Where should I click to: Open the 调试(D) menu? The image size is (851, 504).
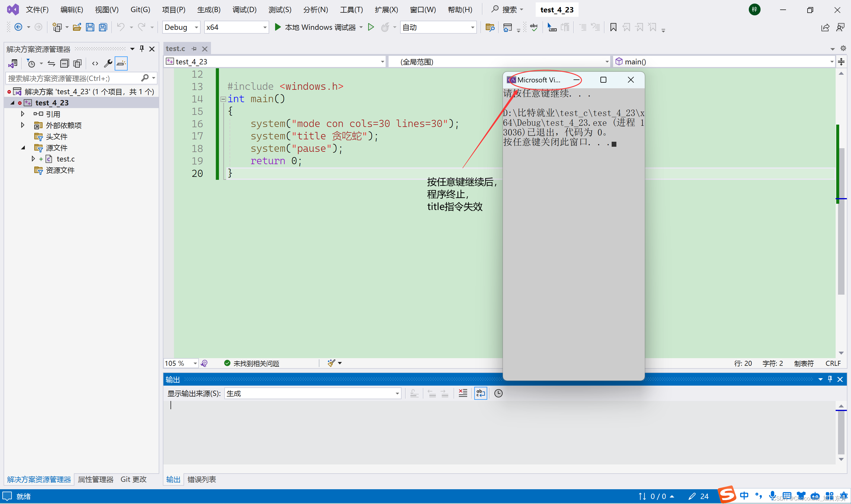click(x=244, y=9)
